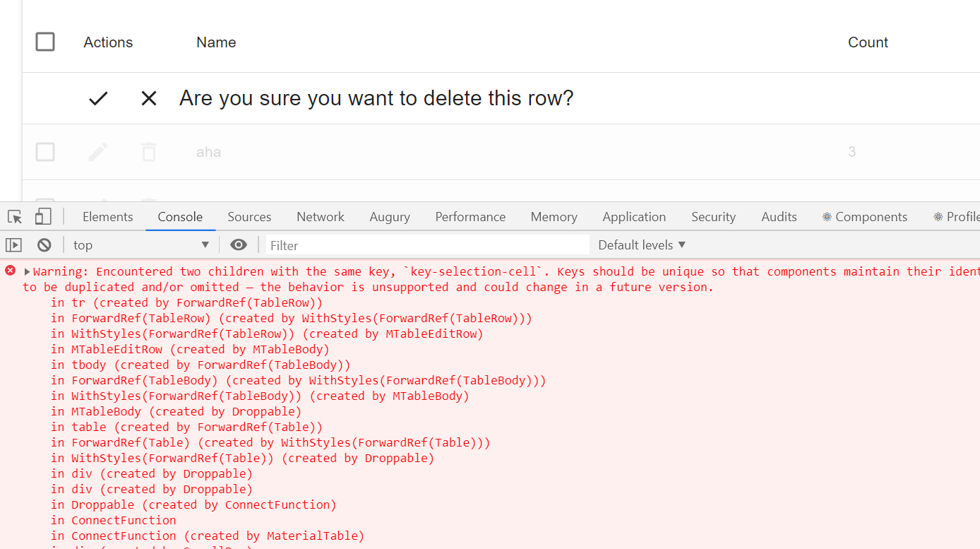The width and height of the screenshot is (980, 549).
Task: Create a live expression with the eye icon
Action: pyautogui.click(x=238, y=244)
